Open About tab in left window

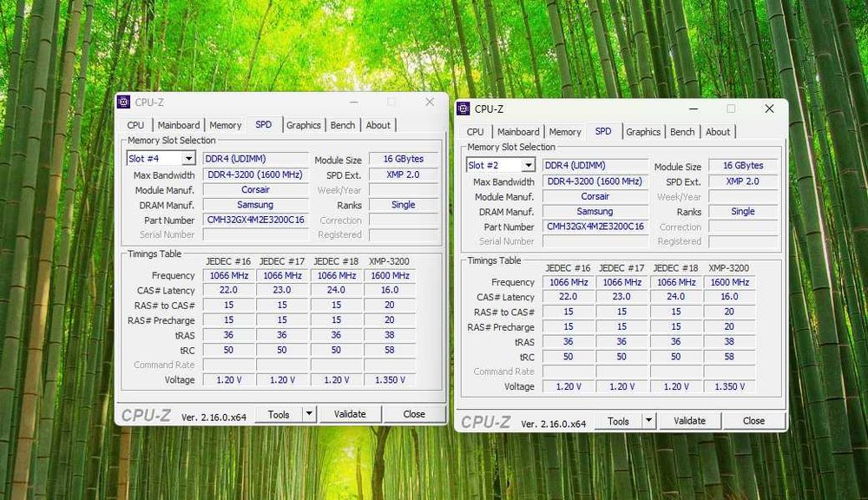coord(378,125)
